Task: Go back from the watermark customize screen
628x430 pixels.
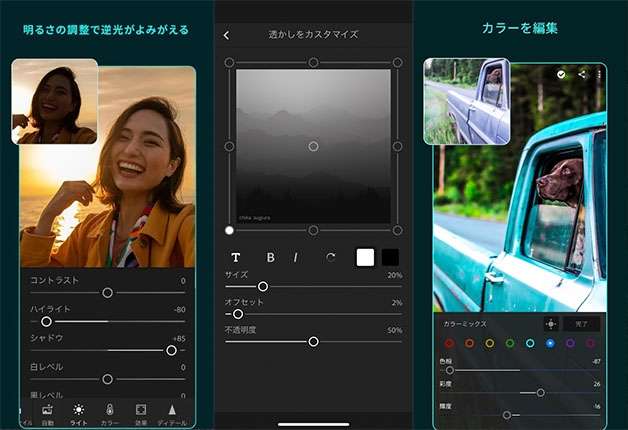Action: pos(226,35)
